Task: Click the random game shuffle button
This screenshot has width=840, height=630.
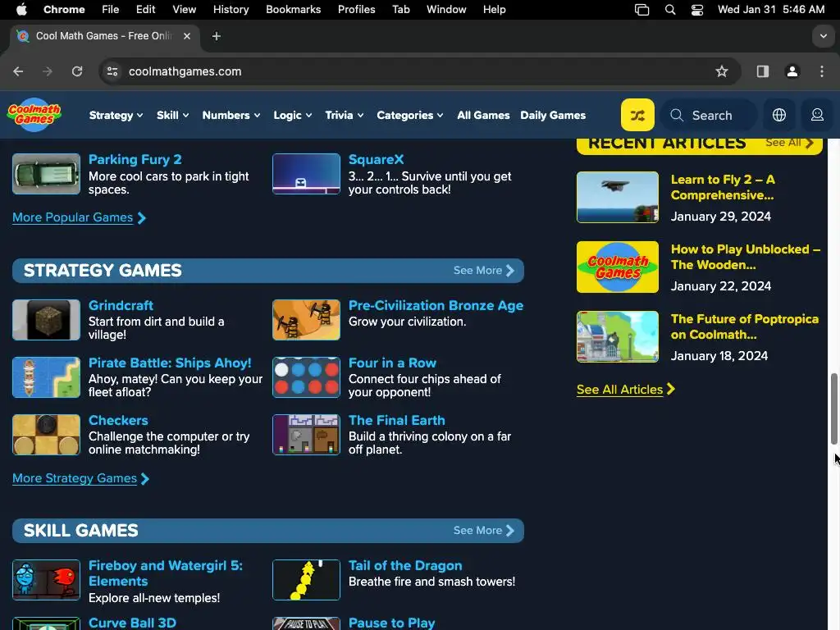Action: (x=637, y=115)
